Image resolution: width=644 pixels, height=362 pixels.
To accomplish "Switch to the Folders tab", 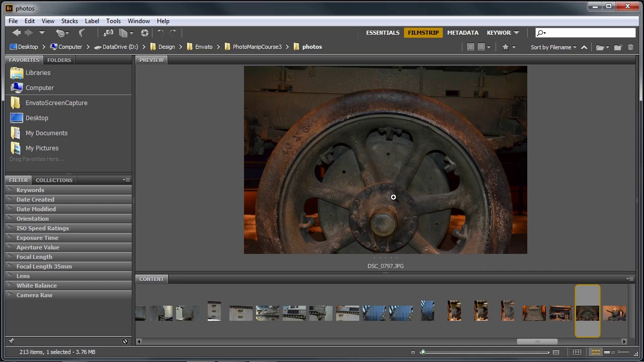I will tap(59, 60).
